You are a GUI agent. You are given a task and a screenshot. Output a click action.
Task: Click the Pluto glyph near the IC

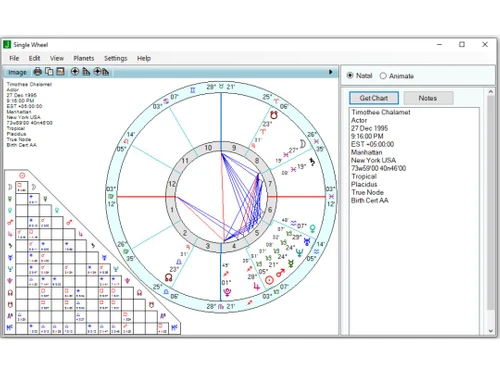point(227,292)
